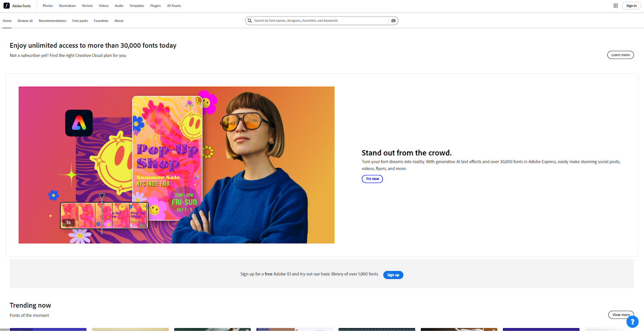Screen dimensions: 644x331
Task: Switch to Browse all tab
Action: click(x=25, y=21)
